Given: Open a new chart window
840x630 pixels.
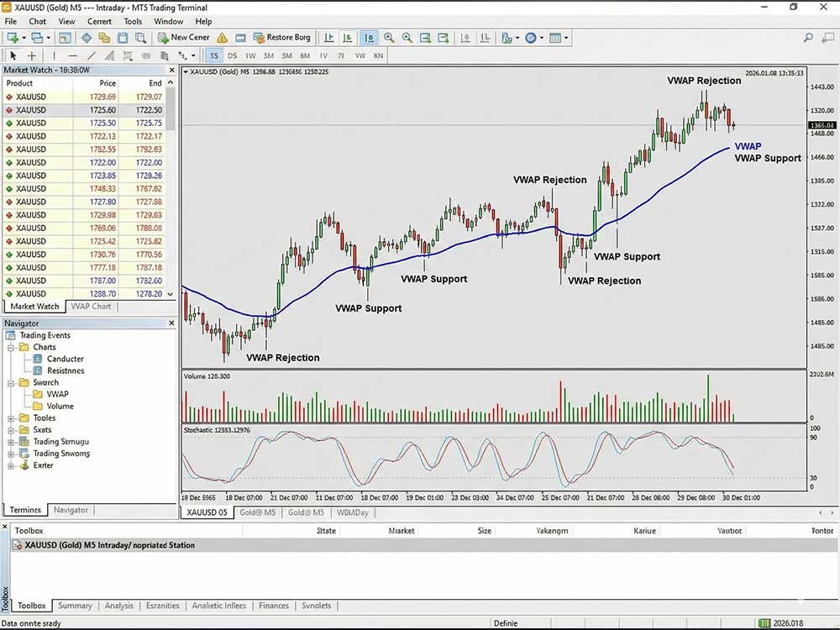Looking at the screenshot, I should click(13, 38).
